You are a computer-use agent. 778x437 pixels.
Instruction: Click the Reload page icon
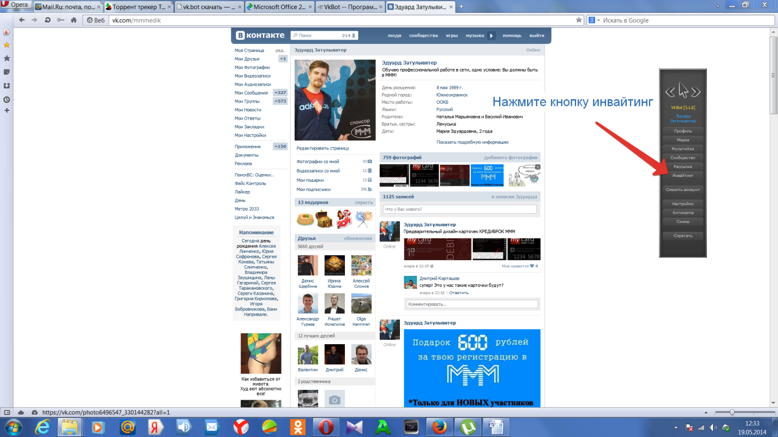(47, 20)
